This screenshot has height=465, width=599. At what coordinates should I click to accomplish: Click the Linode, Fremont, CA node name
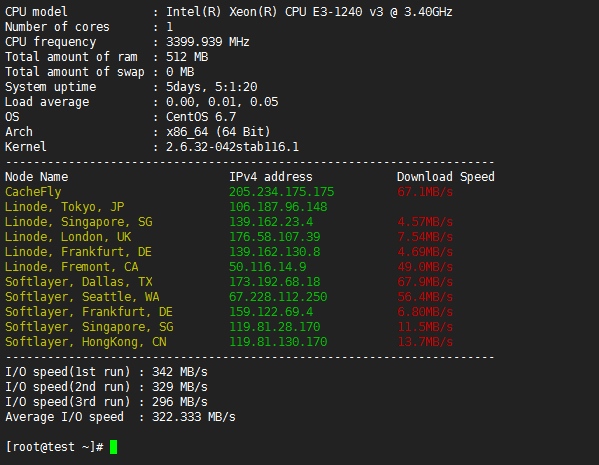(71, 267)
